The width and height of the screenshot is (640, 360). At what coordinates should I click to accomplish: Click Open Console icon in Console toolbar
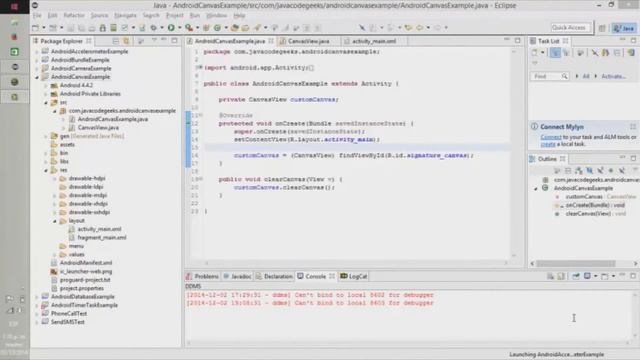604,276
